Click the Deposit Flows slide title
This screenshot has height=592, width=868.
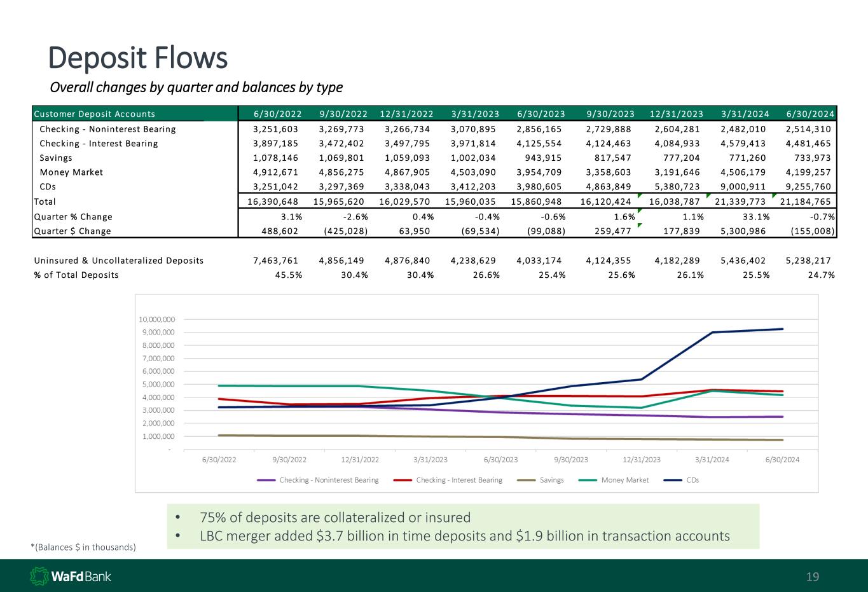(138, 58)
